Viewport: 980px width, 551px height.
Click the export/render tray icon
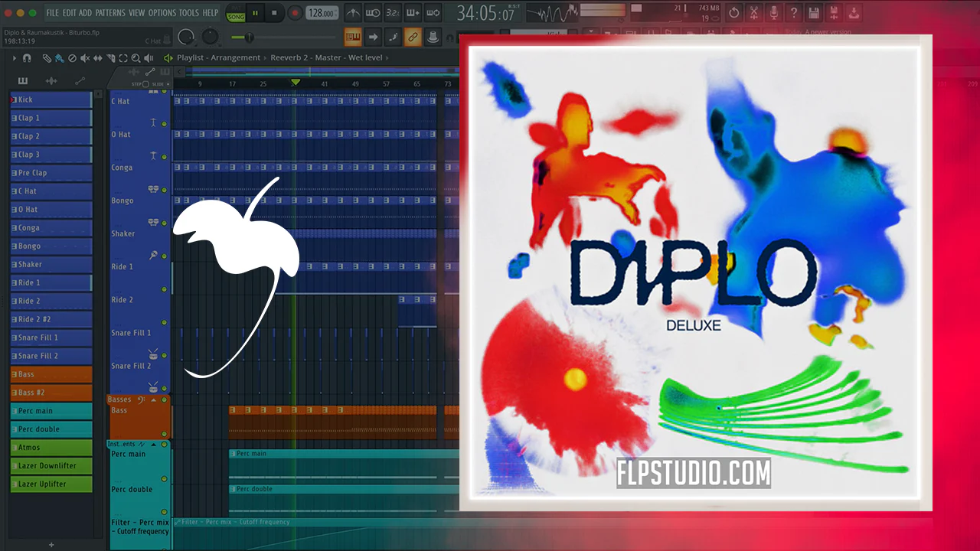[854, 13]
